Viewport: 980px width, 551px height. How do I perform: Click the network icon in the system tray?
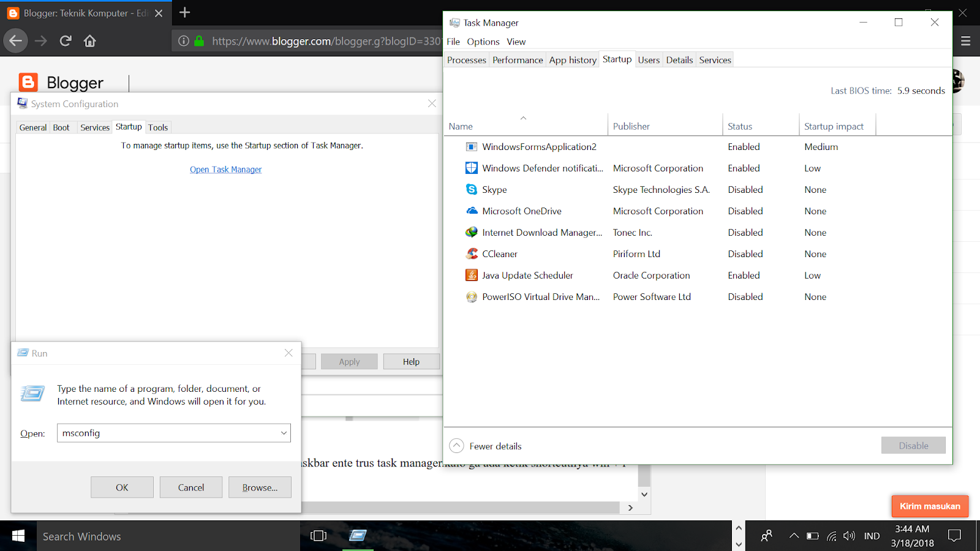[x=831, y=536]
